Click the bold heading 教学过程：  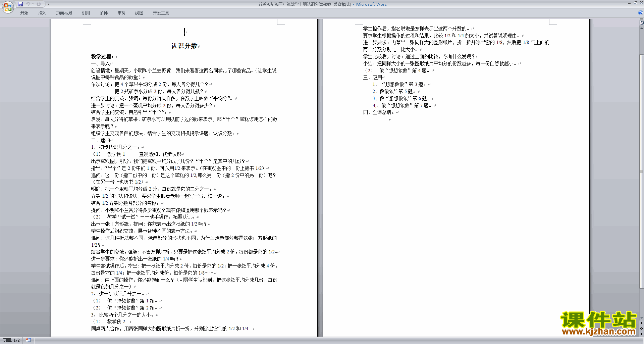click(x=103, y=56)
